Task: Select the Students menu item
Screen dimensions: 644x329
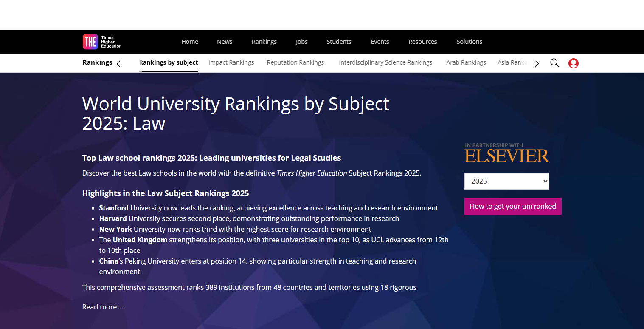Action: pyautogui.click(x=339, y=42)
